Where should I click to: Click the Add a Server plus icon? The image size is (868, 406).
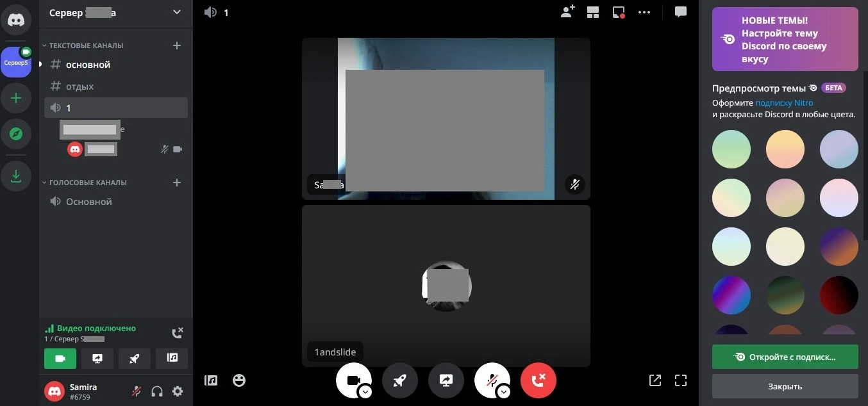point(16,98)
